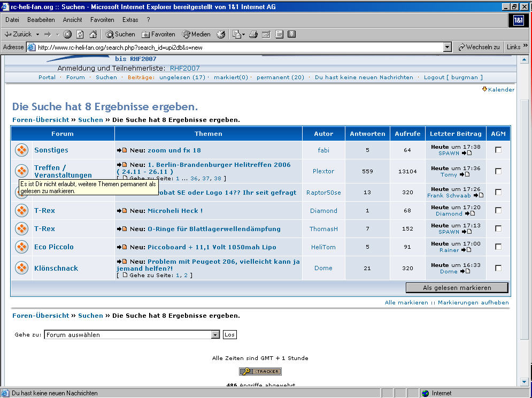Click the orange forum icon beside Sonstiges
Image resolution: width=532 pixels, height=398 pixels.
22,150
